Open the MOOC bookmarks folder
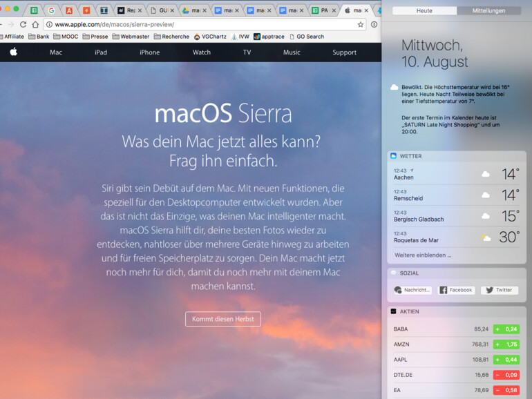532x399 pixels. click(x=66, y=37)
